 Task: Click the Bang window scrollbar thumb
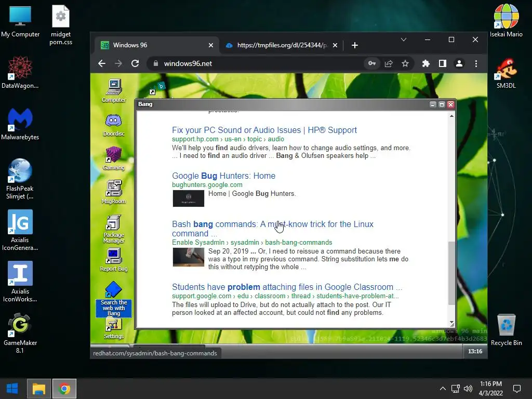pos(451,273)
